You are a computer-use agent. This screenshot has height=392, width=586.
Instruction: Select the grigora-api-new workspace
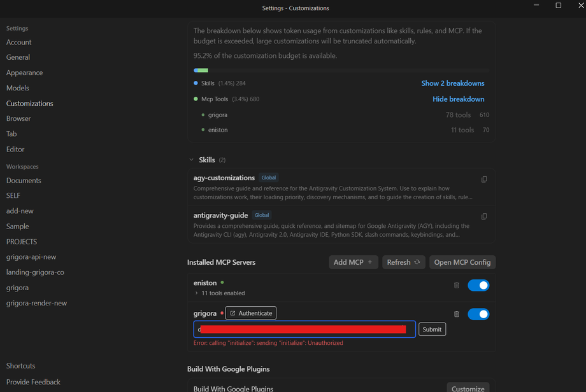(31, 257)
